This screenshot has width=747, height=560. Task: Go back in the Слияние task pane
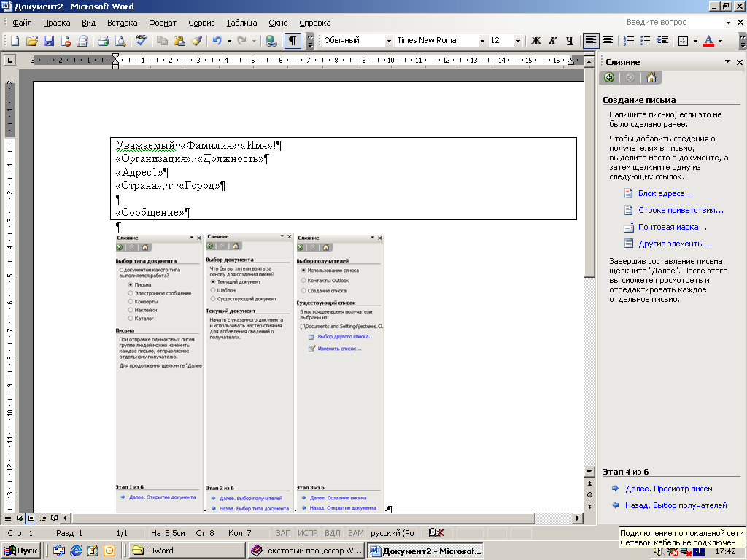coord(609,77)
